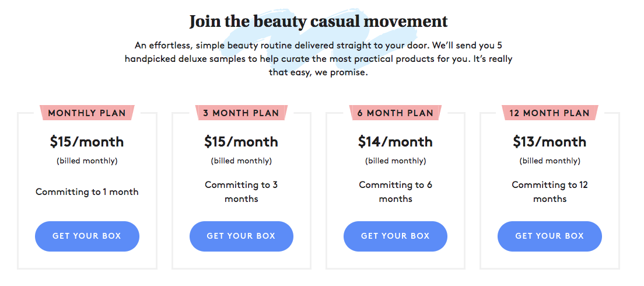Click the 6 Month Plan banner label
The height and width of the screenshot is (286, 644).
(x=395, y=113)
